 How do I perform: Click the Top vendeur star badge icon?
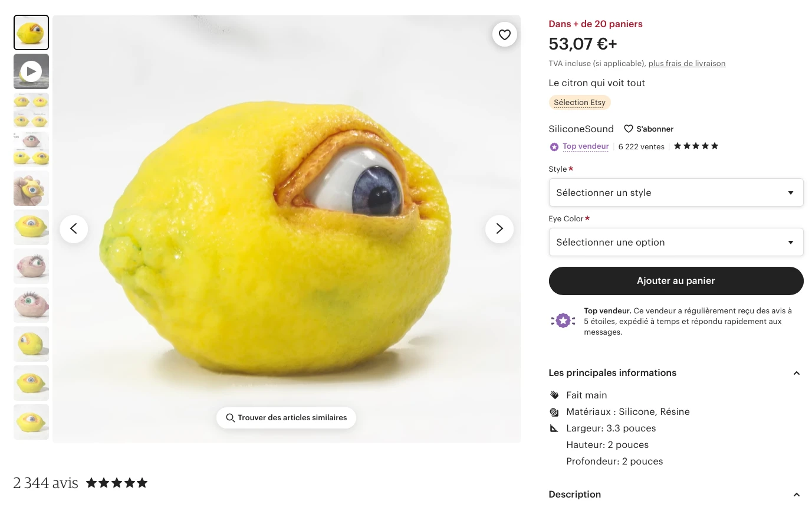[x=554, y=147]
